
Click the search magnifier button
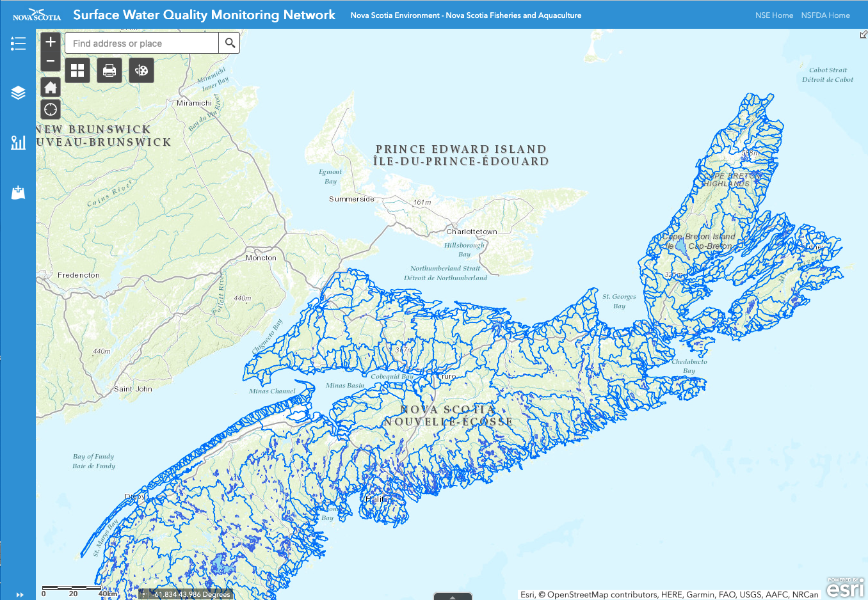pyautogui.click(x=230, y=43)
